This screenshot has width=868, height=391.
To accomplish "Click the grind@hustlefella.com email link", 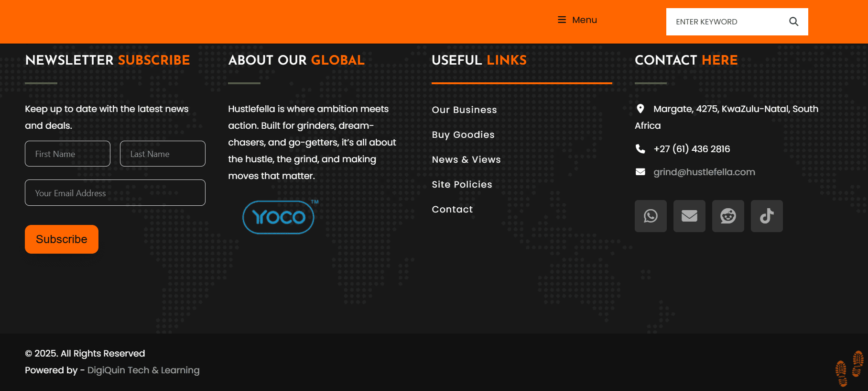I will [x=704, y=172].
